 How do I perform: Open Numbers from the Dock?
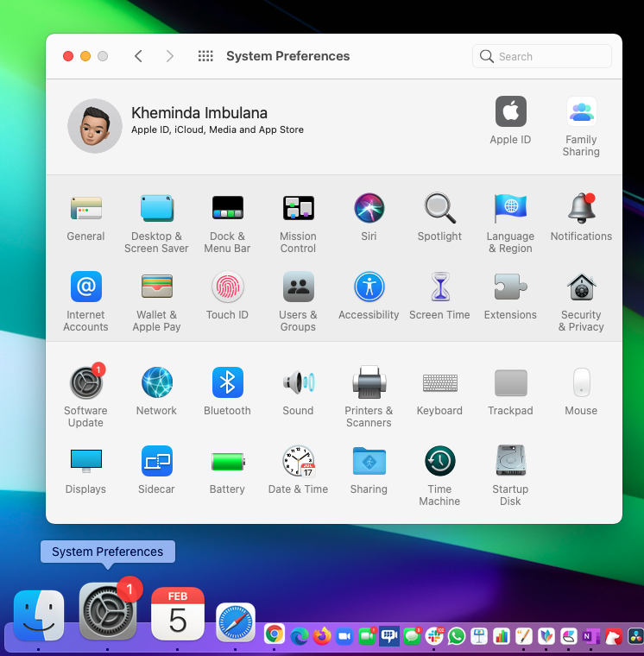(502, 636)
